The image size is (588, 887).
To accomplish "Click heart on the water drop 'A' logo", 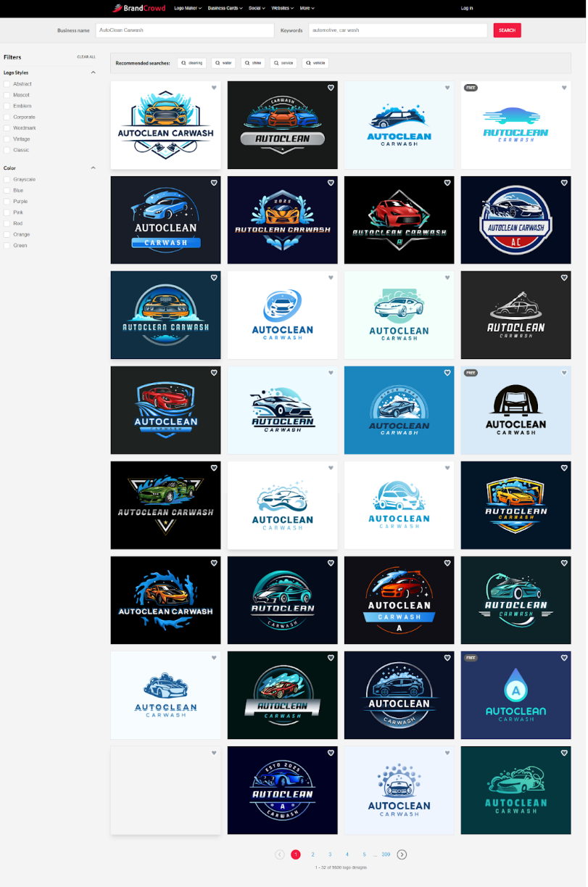I will (564, 658).
